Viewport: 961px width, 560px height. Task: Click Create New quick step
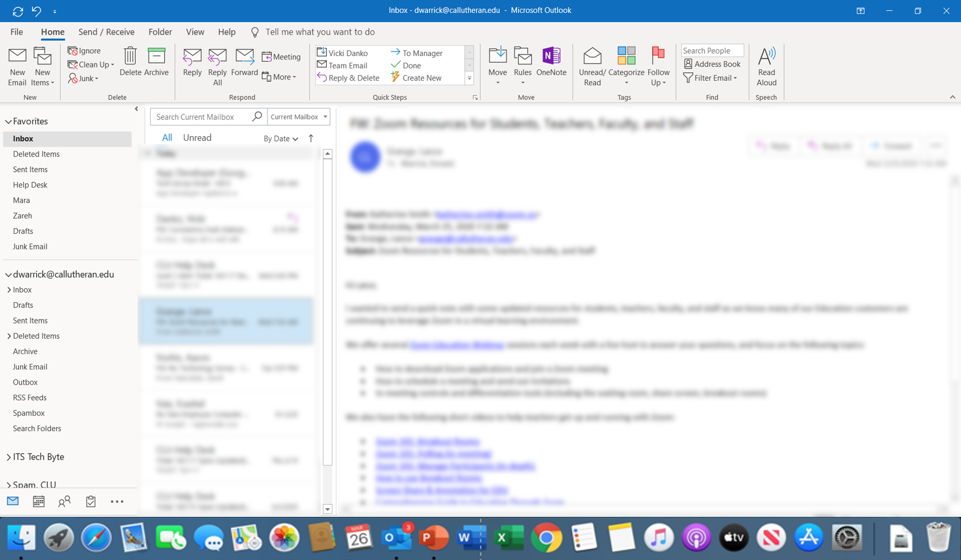(x=416, y=78)
